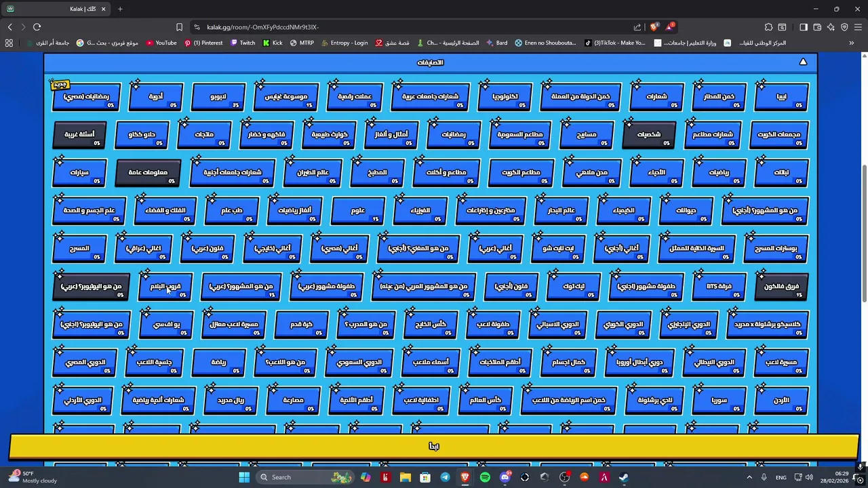868x488 pixels.
Task: Deselect the "فريق فالكون" category
Action: (x=781, y=286)
